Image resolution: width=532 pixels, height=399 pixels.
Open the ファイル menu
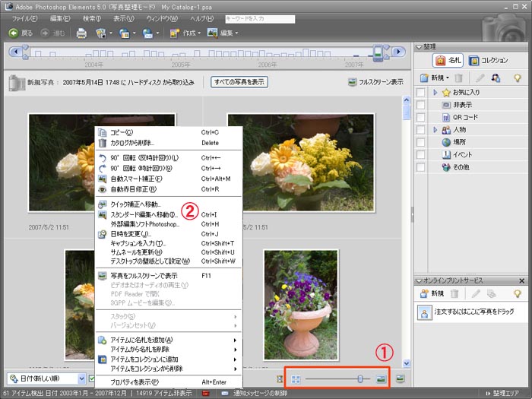point(24,19)
